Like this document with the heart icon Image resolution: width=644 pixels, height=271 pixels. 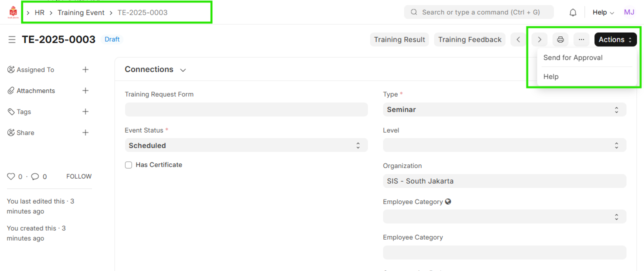coord(11,176)
